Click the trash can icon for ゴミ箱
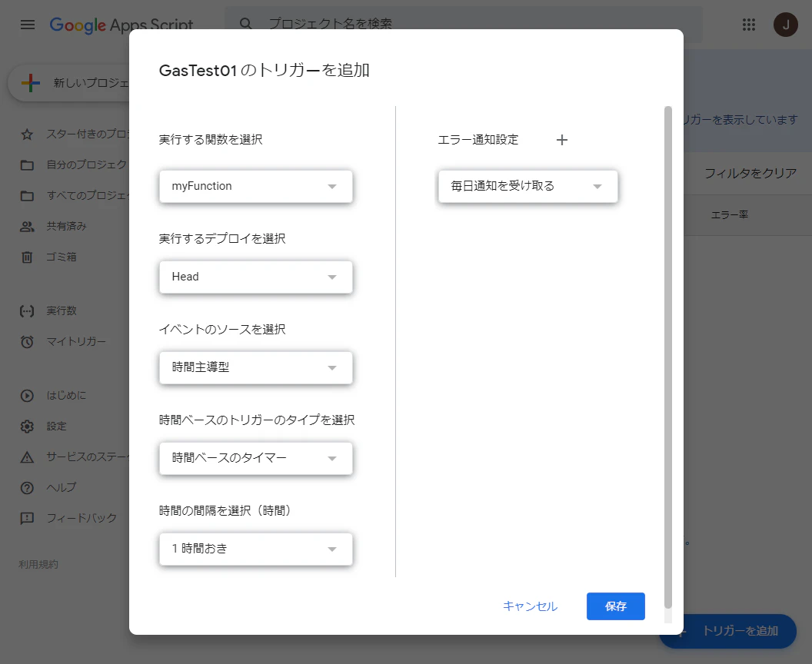The width and height of the screenshot is (812, 664). pos(27,257)
